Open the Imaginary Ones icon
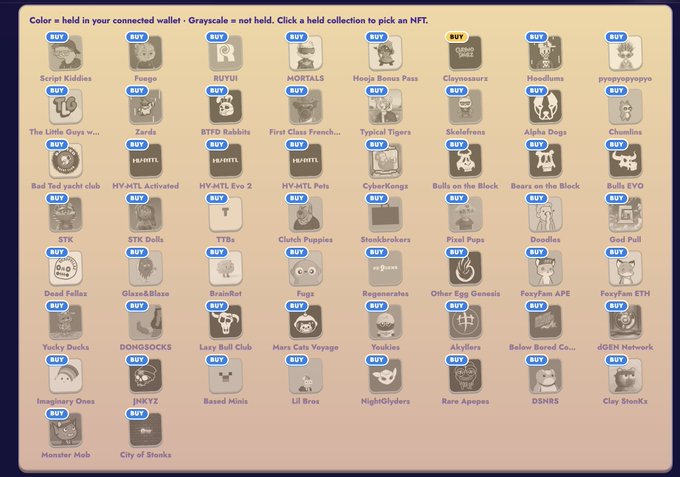This screenshot has width=680, height=477. tap(65, 376)
